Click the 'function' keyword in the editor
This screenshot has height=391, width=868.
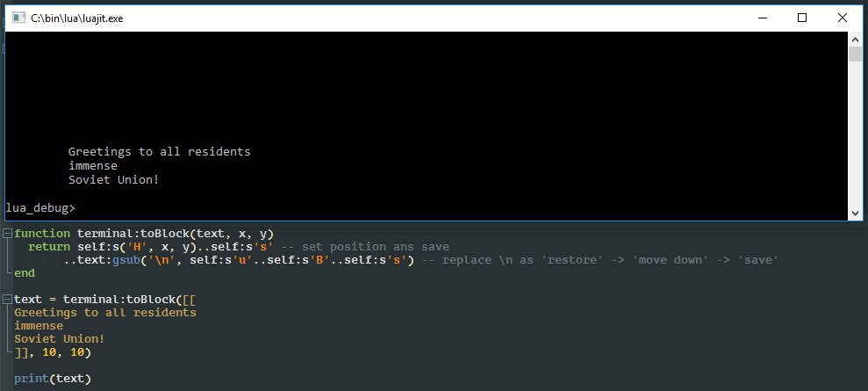(x=42, y=234)
